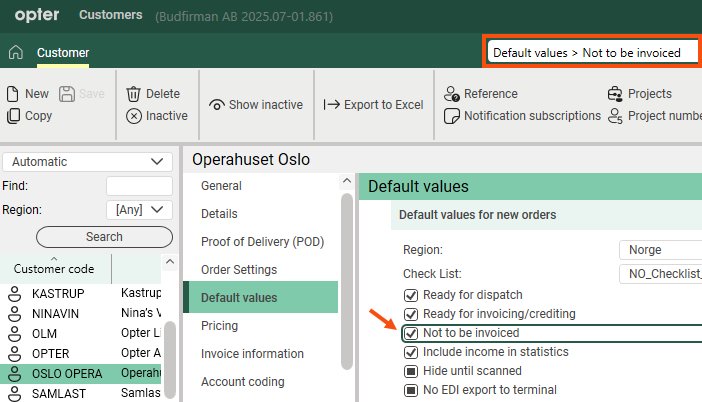702x402 pixels.
Task: Toggle the Not to be invoiced checkbox
Action: (410, 333)
